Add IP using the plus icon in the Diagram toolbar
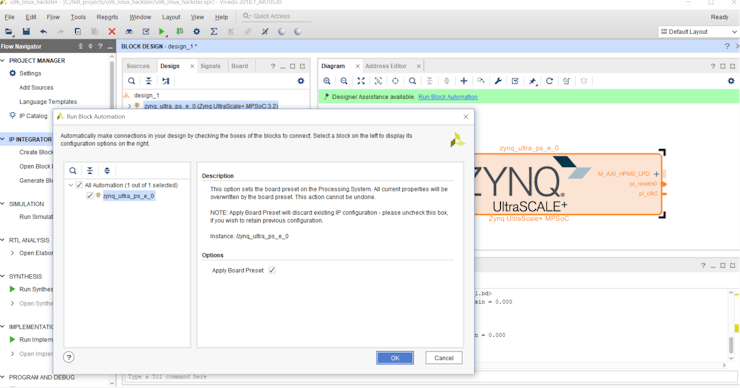The width and height of the screenshot is (740, 388). coord(464,81)
